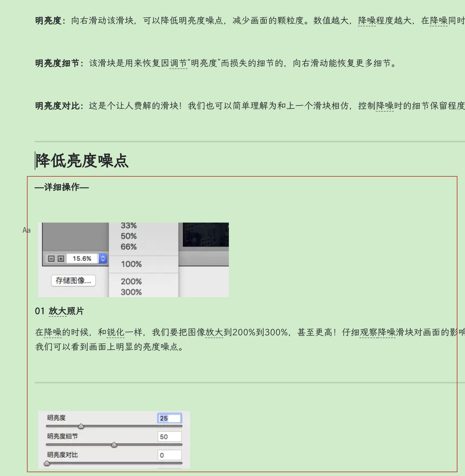Click the 15.6% zoom value field
Screen dimensions: 465x476
[82, 258]
